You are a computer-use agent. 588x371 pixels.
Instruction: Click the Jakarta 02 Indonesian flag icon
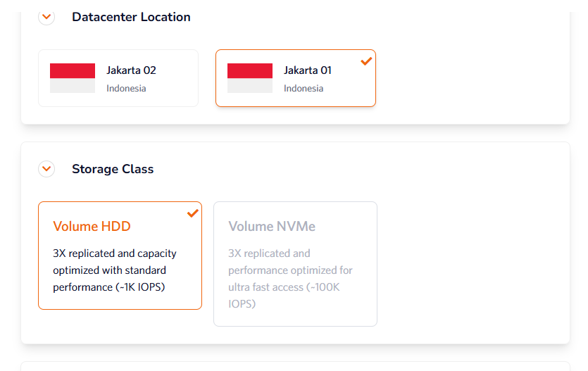(73, 78)
